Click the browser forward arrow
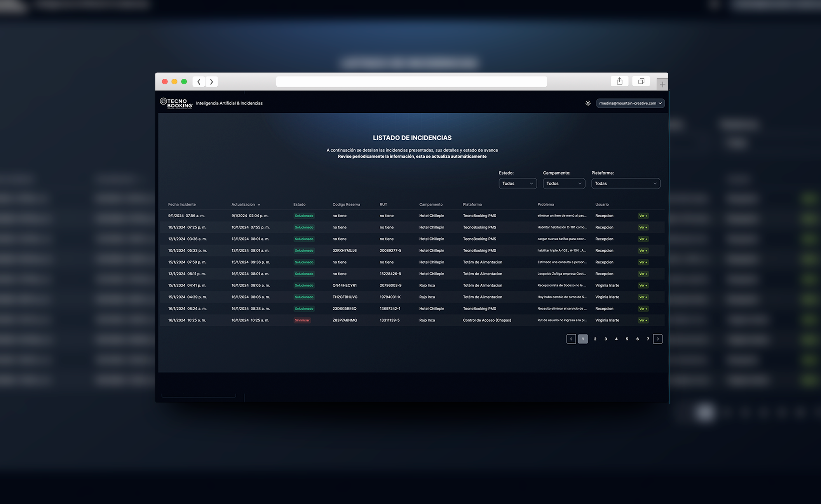Image resolution: width=821 pixels, height=504 pixels. pyautogui.click(x=212, y=82)
